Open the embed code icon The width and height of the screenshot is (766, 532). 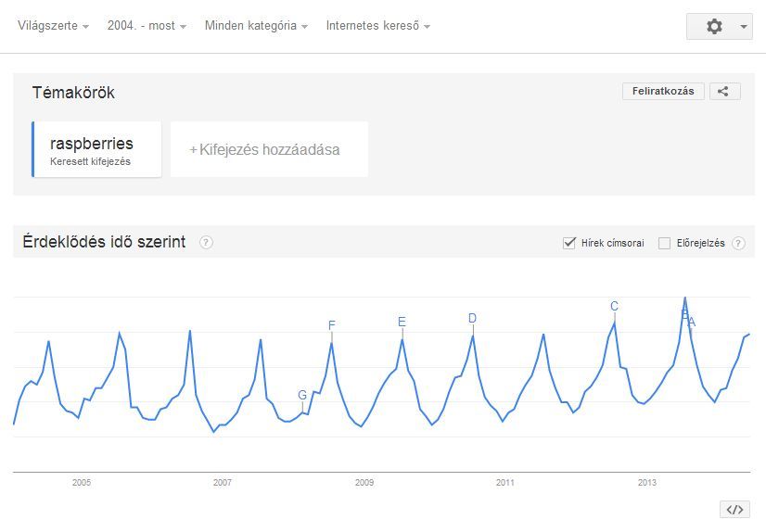coord(734,509)
